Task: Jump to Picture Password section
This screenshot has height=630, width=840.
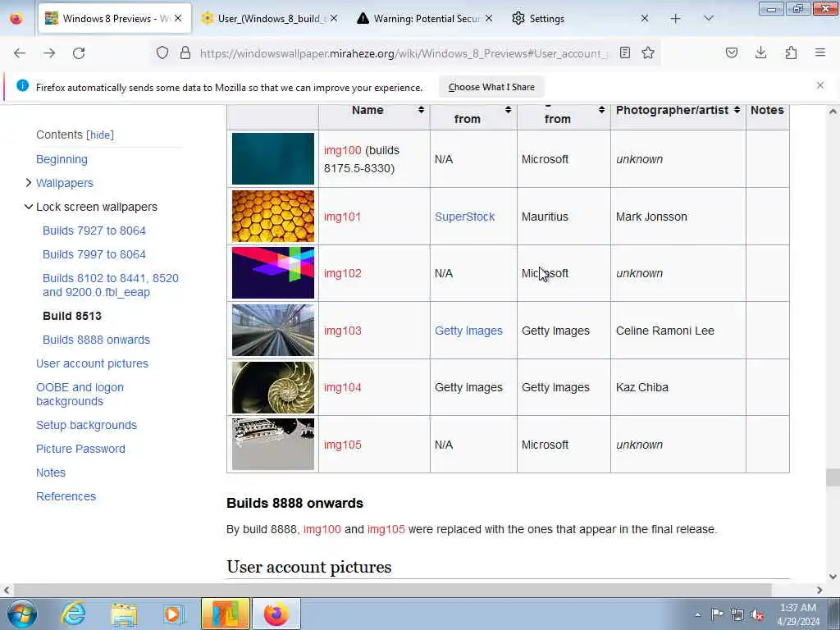Action: [80, 449]
